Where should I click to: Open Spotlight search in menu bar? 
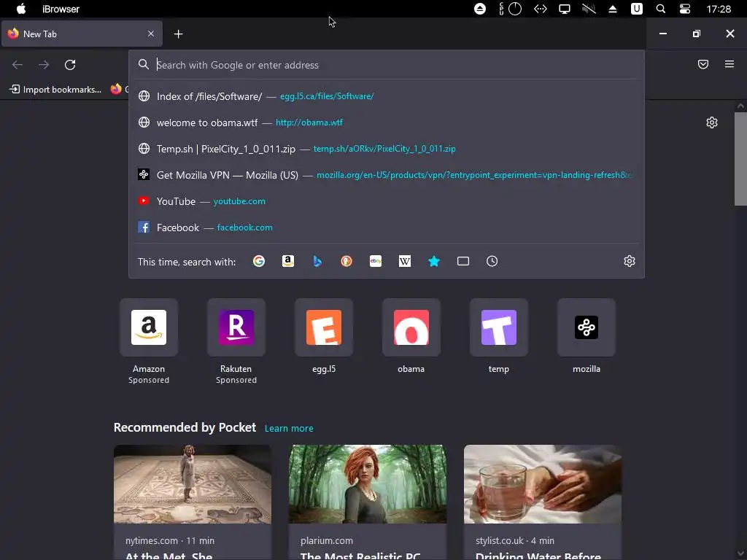661,9
